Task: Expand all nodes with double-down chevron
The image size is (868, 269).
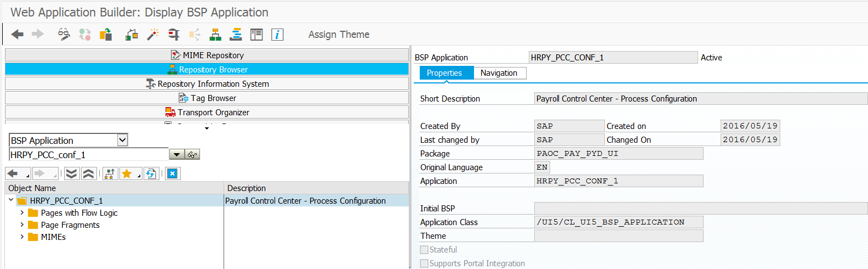Action: pos(71,173)
